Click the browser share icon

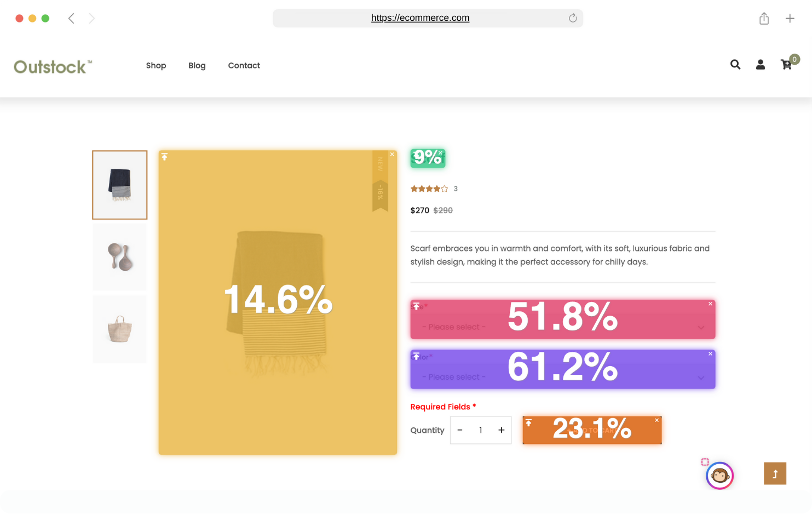[764, 18]
